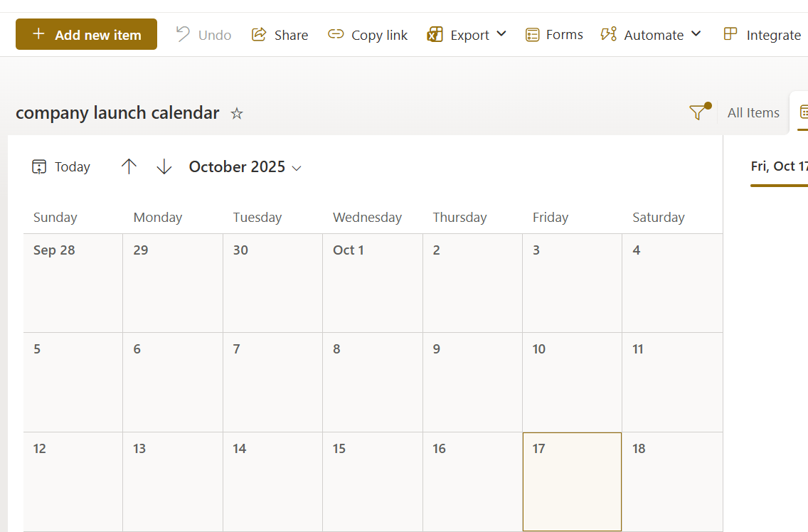Expand the Export dropdown chevron
This screenshot has width=808, height=532.
click(501, 34)
